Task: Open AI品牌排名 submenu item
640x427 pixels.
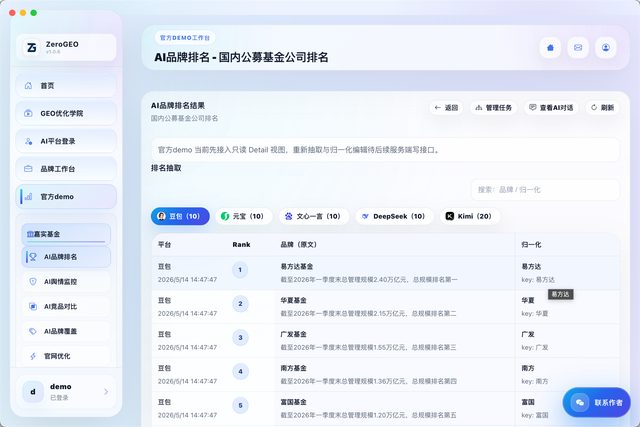Action: coord(66,257)
